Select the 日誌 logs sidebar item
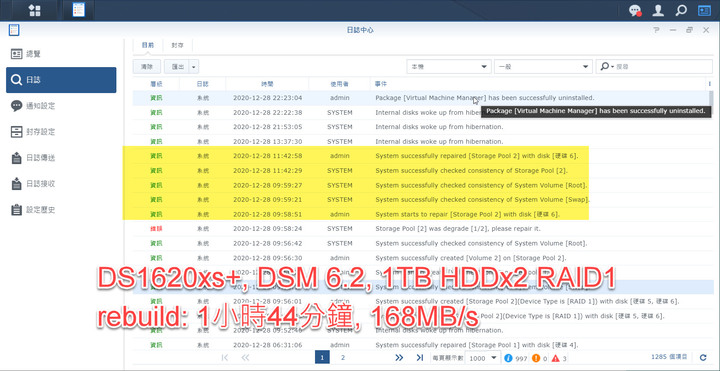720x371 pixels. (61, 80)
